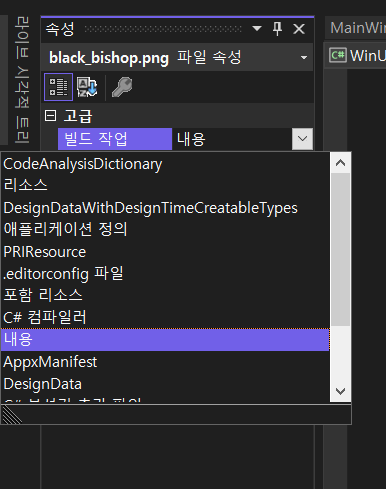Collapse the 고급 category
This screenshot has height=489, width=386.
pyautogui.click(x=50, y=116)
